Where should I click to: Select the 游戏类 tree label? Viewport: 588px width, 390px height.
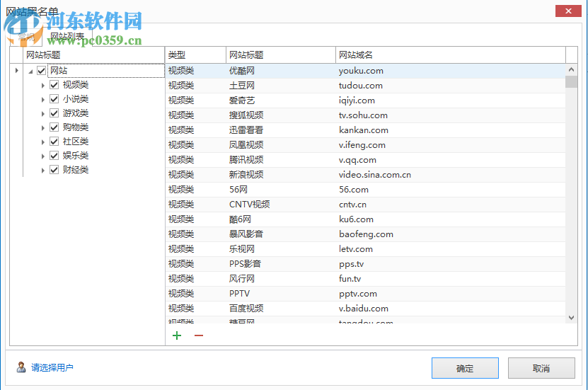point(76,113)
